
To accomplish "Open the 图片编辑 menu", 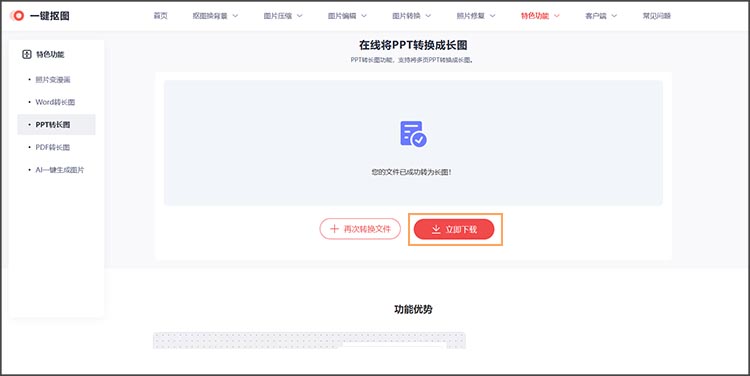I will click(342, 16).
